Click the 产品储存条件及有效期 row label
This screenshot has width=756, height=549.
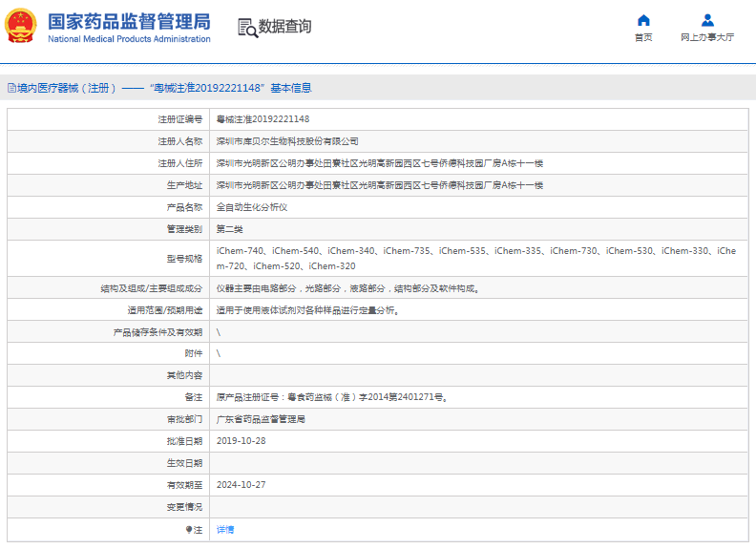click(x=158, y=332)
